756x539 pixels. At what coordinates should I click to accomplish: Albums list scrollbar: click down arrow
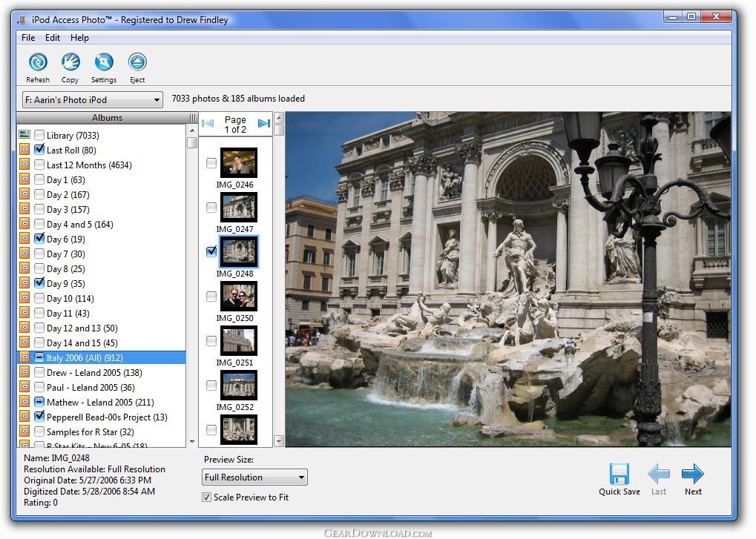[192, 442]
